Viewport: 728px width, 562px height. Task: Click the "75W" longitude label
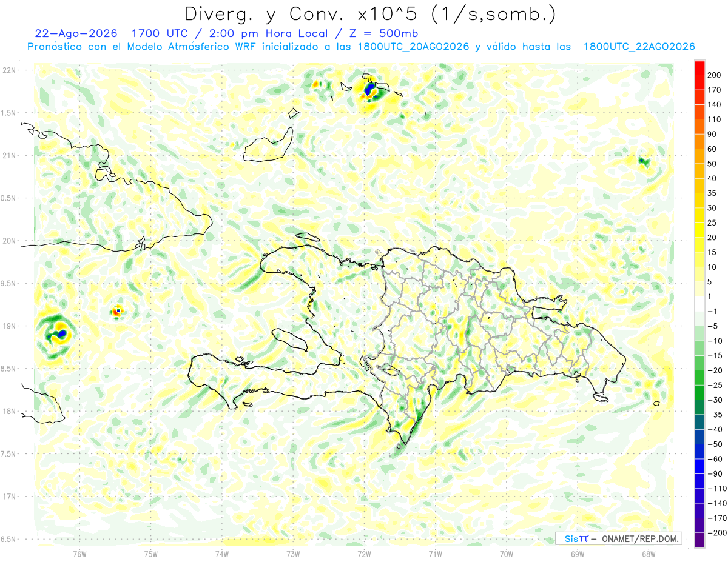(150, 554)
